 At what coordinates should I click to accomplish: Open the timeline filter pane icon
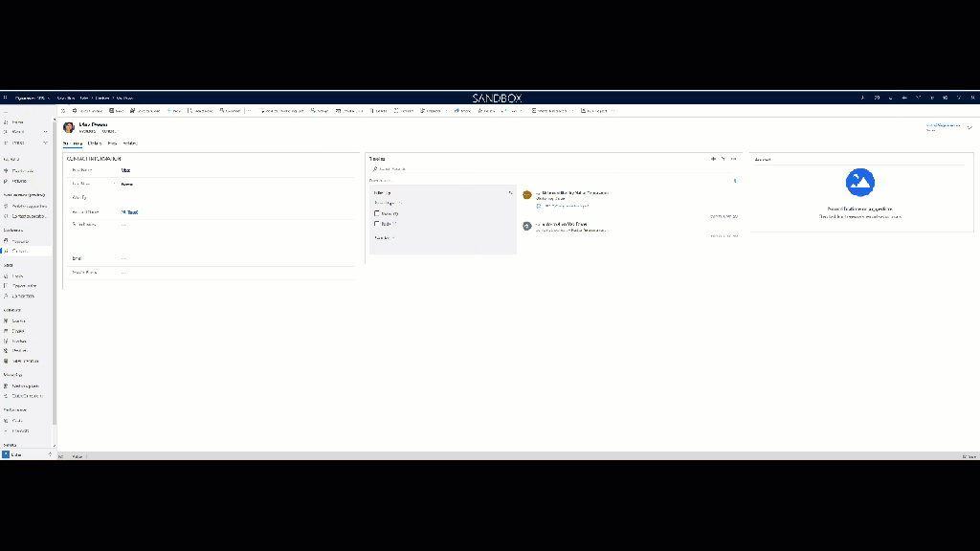pos(724,159)
